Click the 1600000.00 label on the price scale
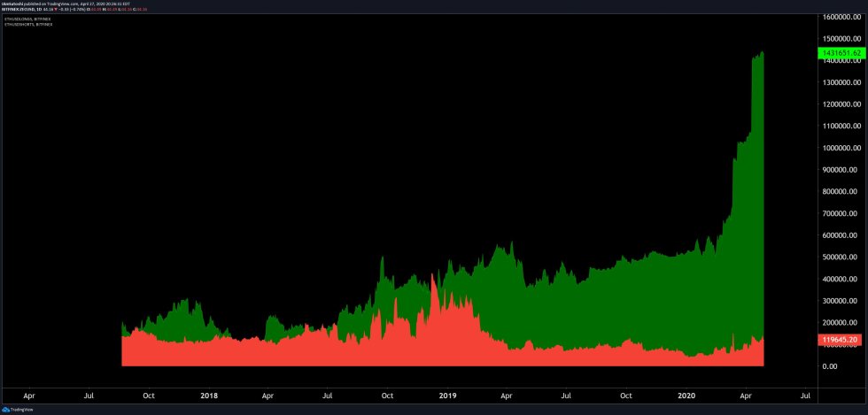Image resolution: width=868 pixels, height=415 pixels. point(842,17)
